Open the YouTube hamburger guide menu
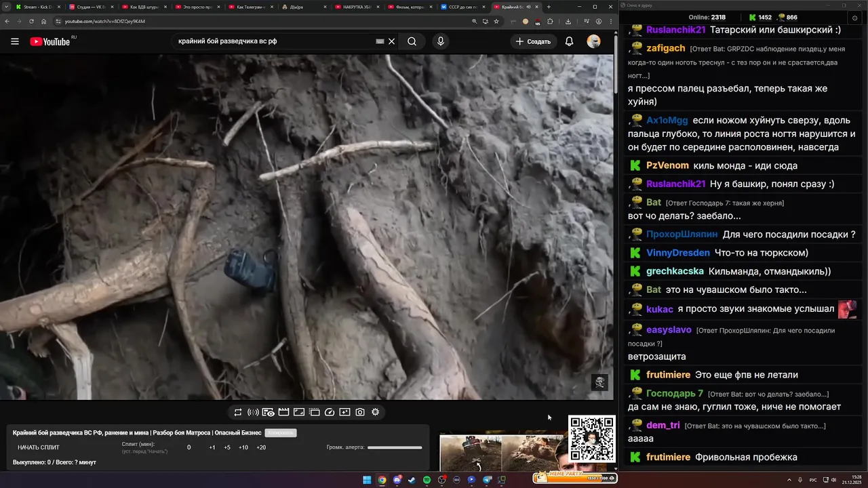This screenshot has width=868, height=488. 15,41
